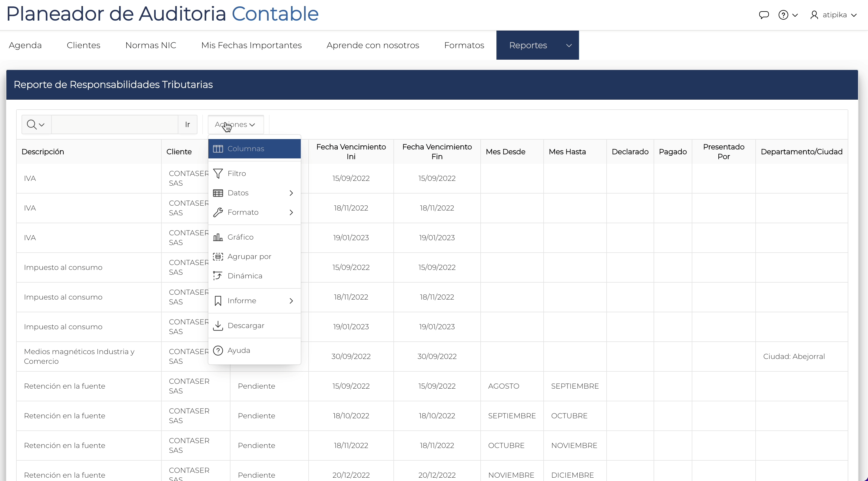Open the Clientes tab
Viewport: 868px width, 481px height.
84,45
